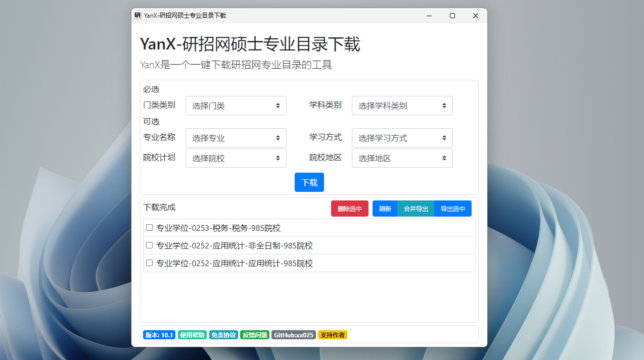The width and height of the screenshot is (644, 360).
Task: Click the blue 下载 button
Action: pyautogui.click(x=309, y=182)
